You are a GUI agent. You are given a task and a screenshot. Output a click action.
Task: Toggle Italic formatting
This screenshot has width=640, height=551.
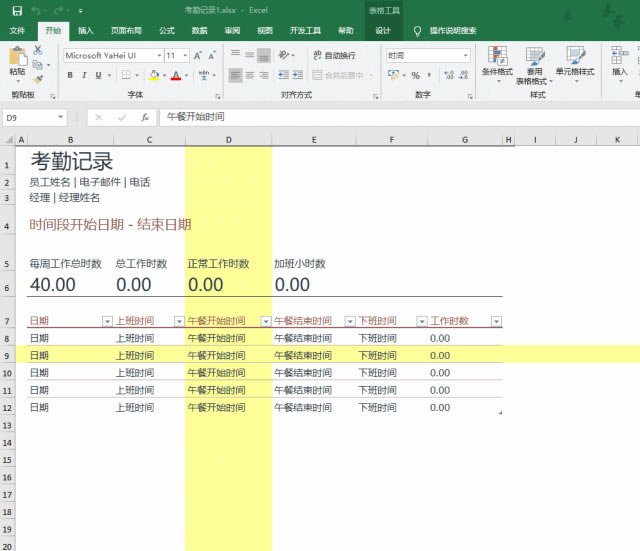coord(86,75)
